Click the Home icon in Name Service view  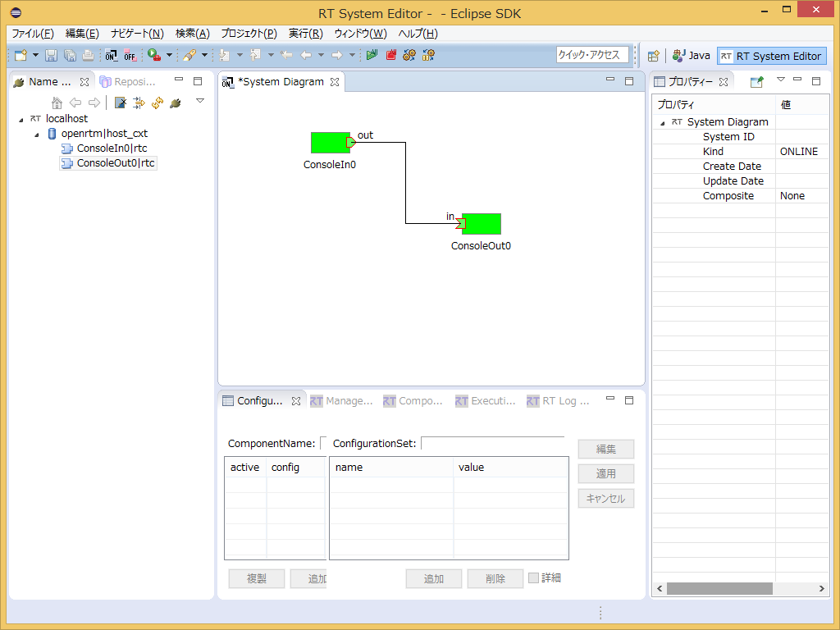[57, 103]
